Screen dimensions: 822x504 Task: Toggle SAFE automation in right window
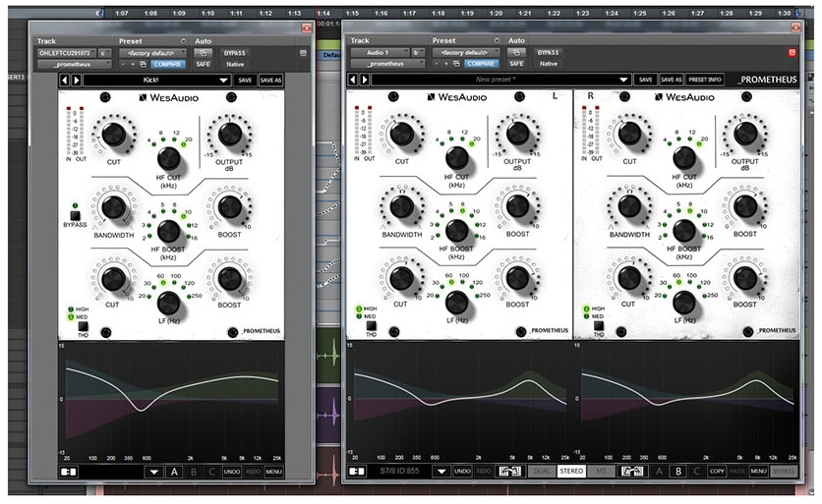(x=516, y=64)
